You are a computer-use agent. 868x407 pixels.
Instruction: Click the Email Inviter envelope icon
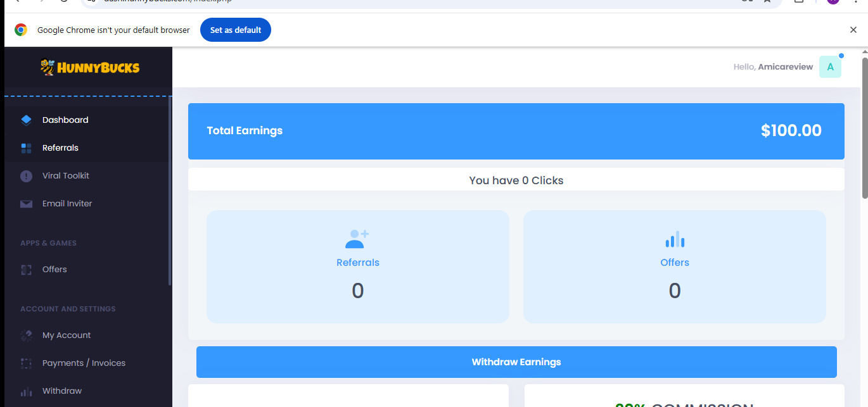tap(26, 204)
